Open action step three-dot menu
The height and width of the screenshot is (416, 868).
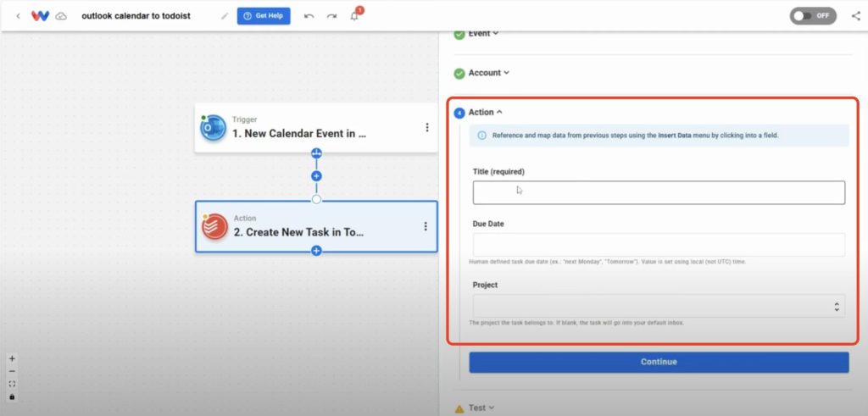426,226
